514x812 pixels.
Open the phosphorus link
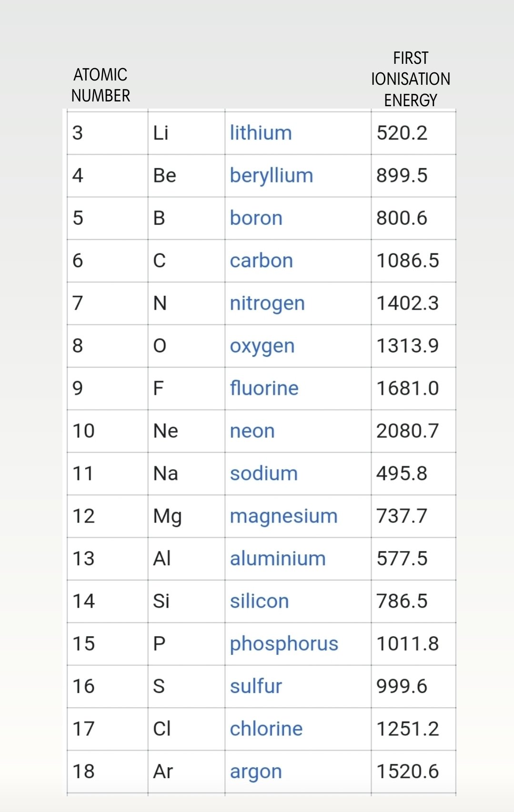[284, 644]
